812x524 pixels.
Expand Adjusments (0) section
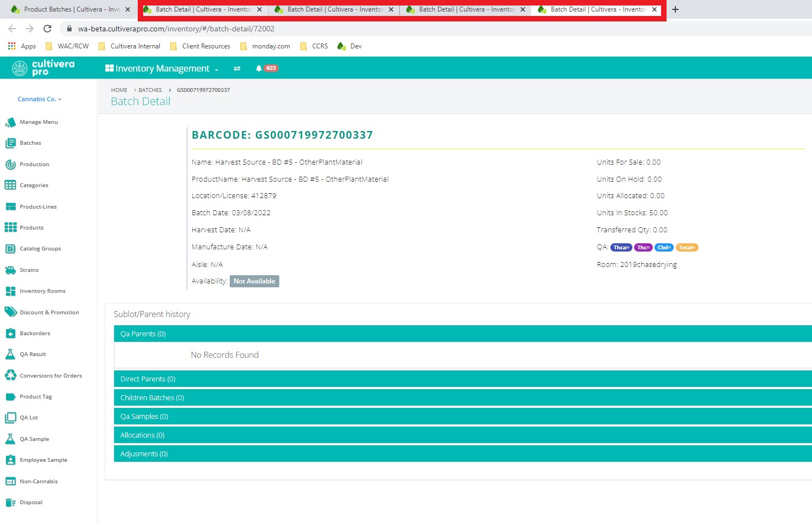[x=463, y=454]
